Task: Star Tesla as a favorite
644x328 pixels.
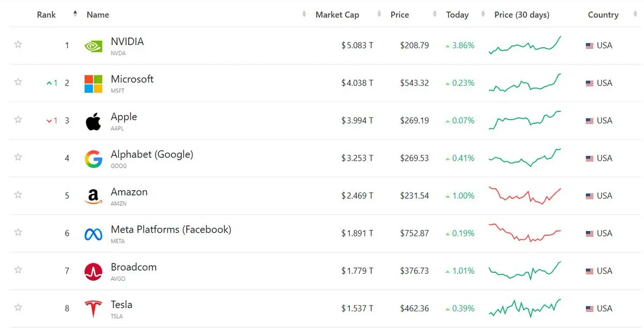Action: 18,308
